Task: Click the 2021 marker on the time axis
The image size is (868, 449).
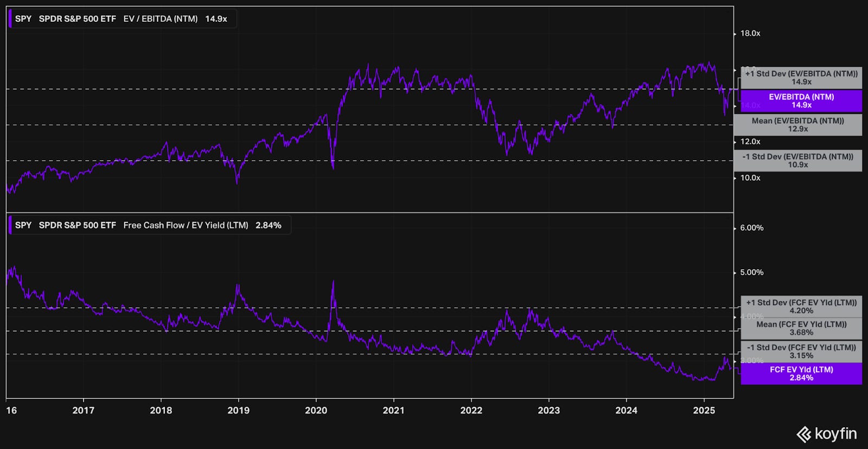Action: [x=394, y=410]
